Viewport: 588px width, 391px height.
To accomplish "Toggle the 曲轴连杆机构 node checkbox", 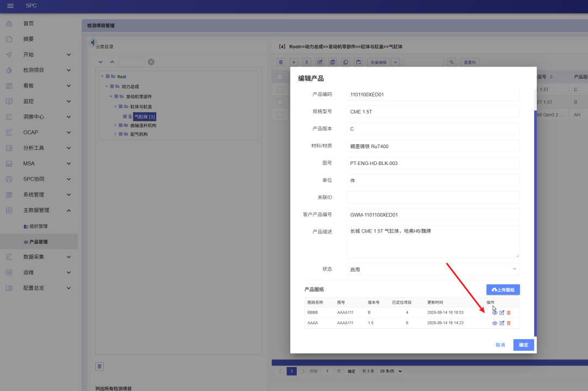I will tap(121, 125).
